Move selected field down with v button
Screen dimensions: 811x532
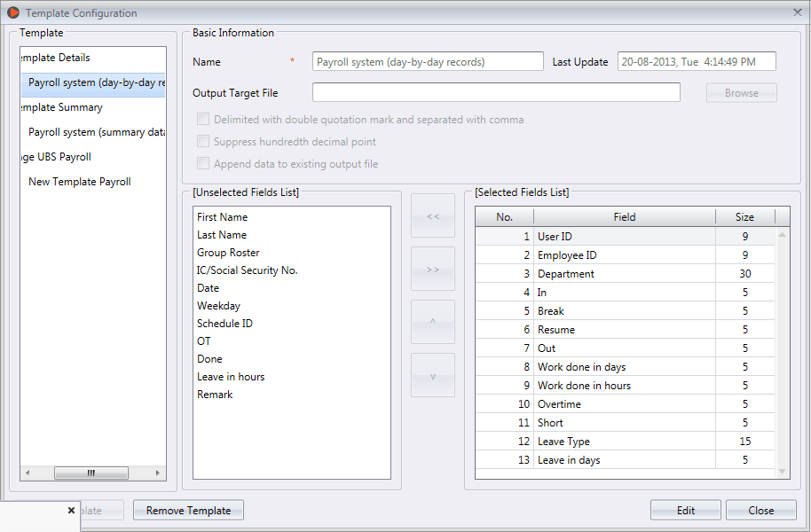point(432,374)
